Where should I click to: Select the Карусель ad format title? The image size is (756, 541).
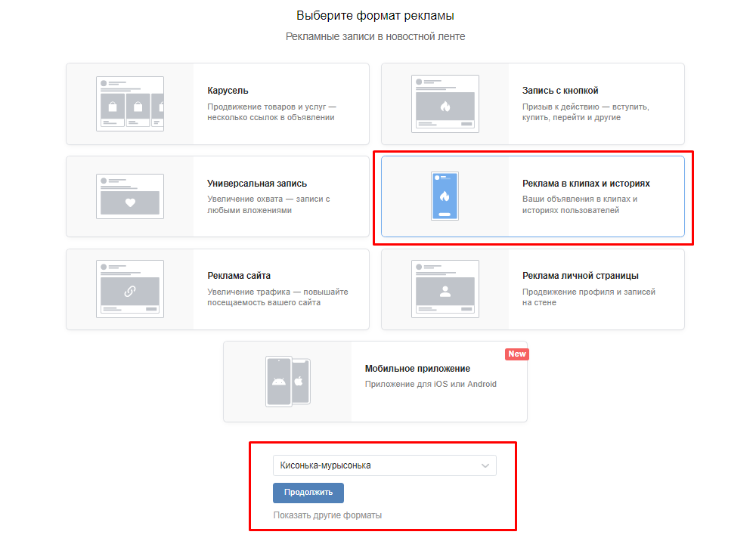(x=228, y=91)
